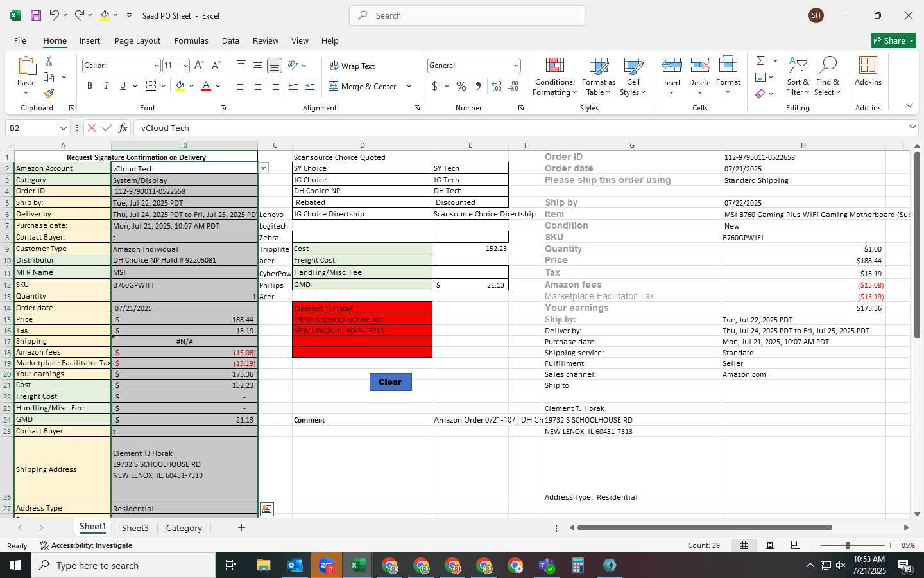Click the Insert Function fx icon
924x578 pixels.
(123, 128)
